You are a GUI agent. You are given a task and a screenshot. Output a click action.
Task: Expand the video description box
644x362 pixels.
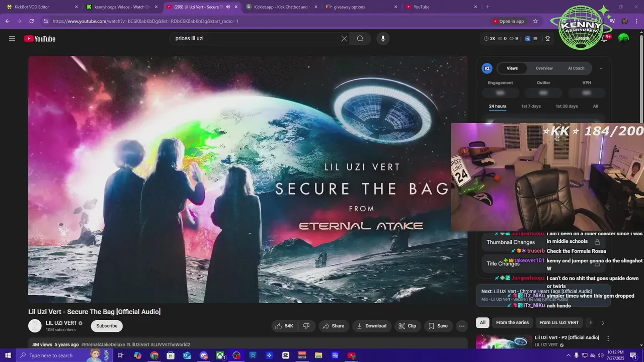point(248,344)
